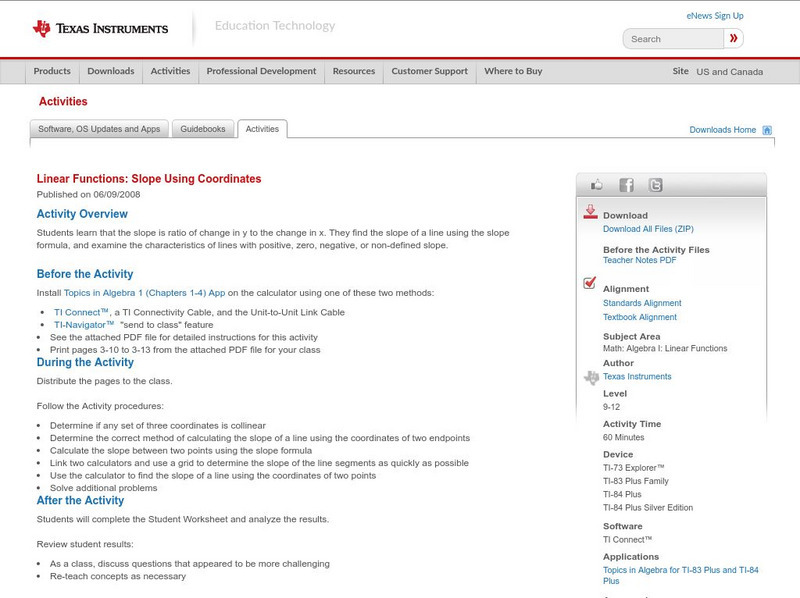Click the Re-teach concepts as necessary bullet
The width and height of the screenshot is (800, 598).
pos(118,577)
